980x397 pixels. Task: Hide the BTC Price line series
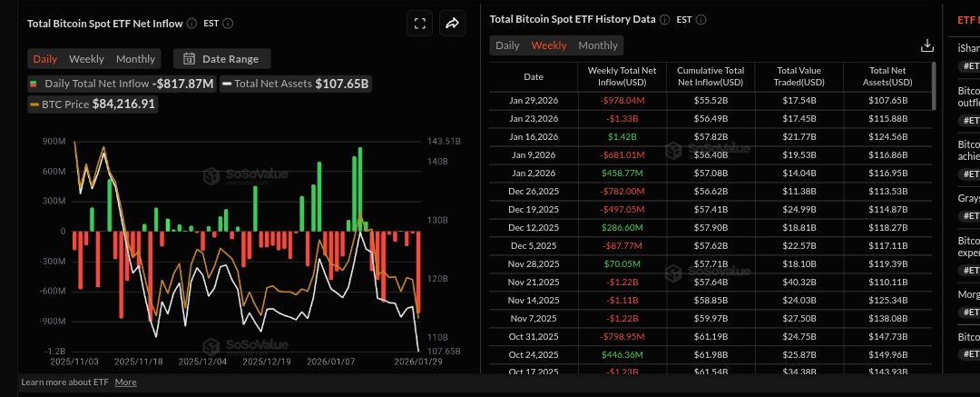tap(92, 104)
